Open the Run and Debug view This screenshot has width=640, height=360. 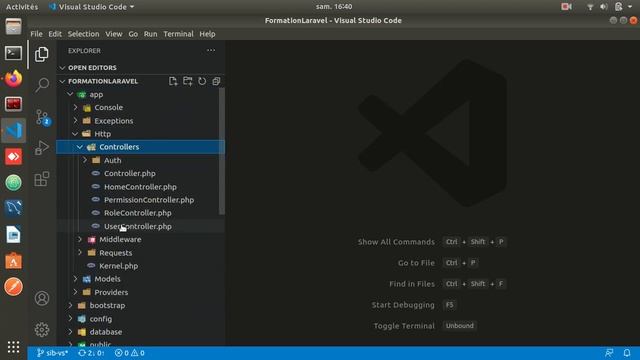(x=42, y=148)
